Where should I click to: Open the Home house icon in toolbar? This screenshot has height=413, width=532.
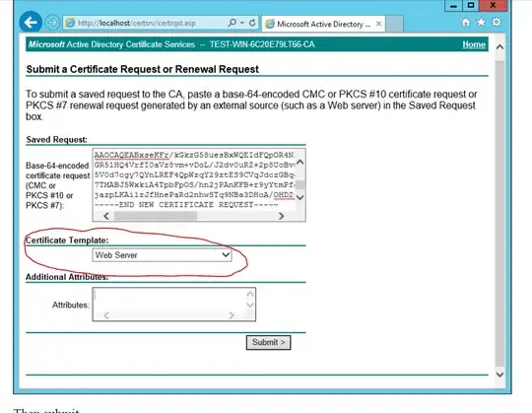(466, 23)
